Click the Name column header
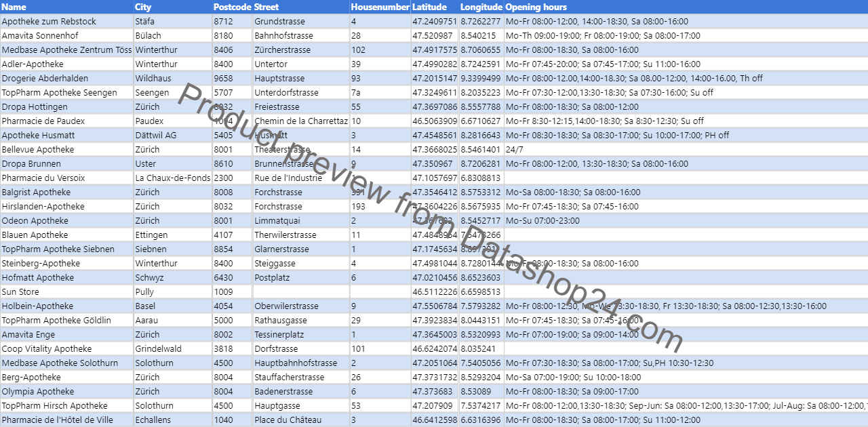 click(66, 7)
